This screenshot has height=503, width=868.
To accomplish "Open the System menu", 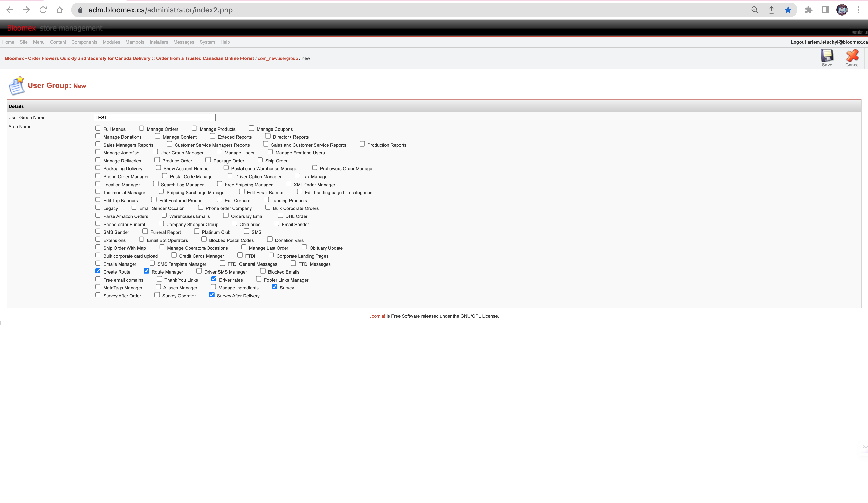I will (x=207, y=42).
